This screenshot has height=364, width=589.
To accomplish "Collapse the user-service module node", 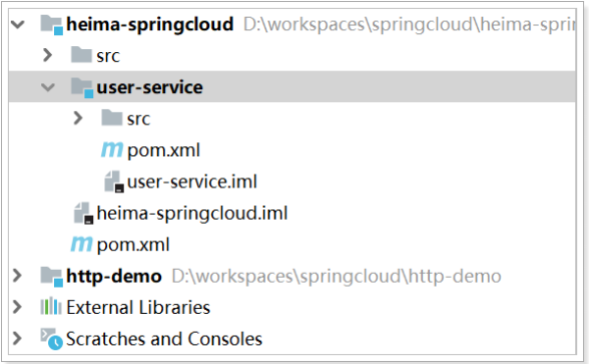I will tap(48, 87).
